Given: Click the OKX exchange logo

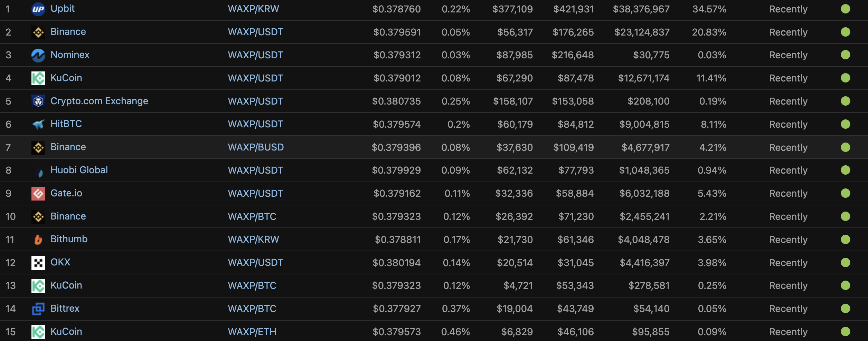Looking at the screenshot, I should pos(38,263).
